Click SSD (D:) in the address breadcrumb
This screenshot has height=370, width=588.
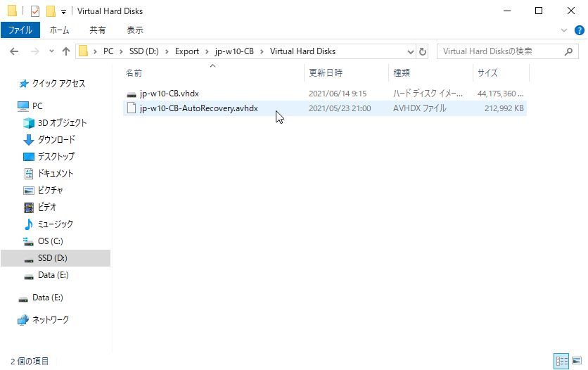tap(143, 51)
